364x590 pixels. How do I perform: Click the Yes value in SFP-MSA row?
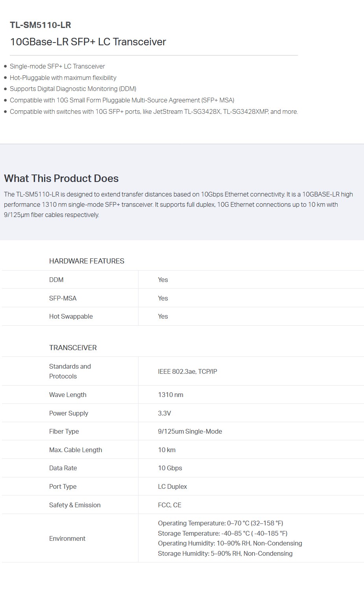pyautogui.click(x=163, y=298)
